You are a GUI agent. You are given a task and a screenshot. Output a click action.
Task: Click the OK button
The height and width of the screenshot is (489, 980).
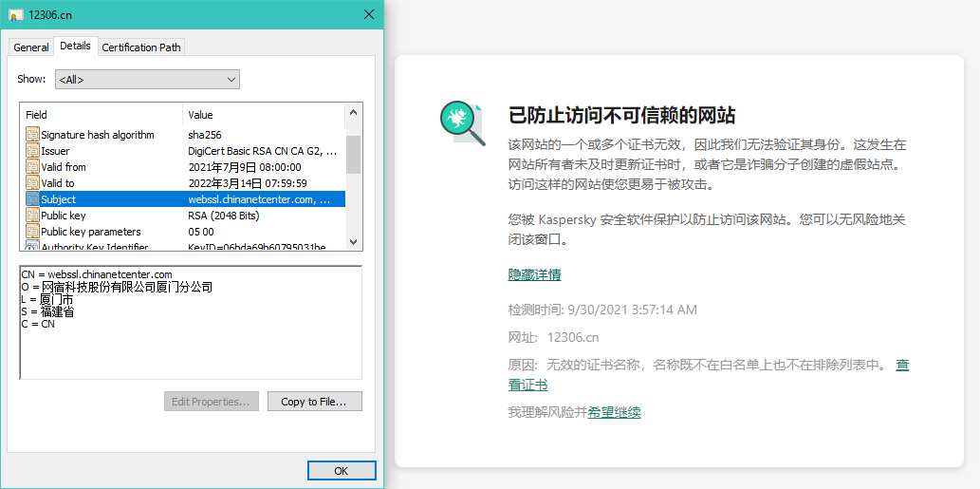coord(342,471)
